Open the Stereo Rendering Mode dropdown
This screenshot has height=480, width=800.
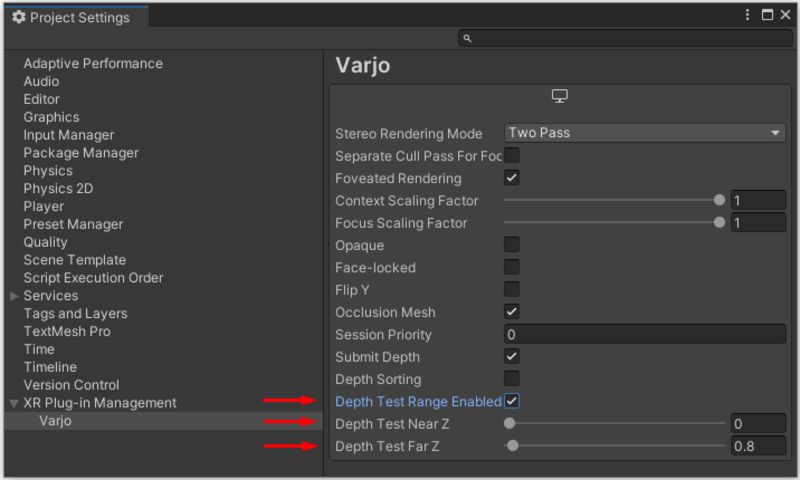[644, 133]
